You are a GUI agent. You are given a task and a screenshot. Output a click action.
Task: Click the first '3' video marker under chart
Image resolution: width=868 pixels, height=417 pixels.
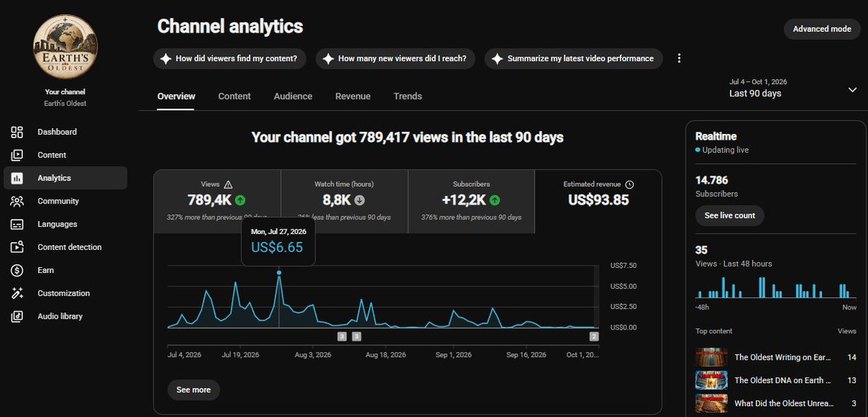342,337
